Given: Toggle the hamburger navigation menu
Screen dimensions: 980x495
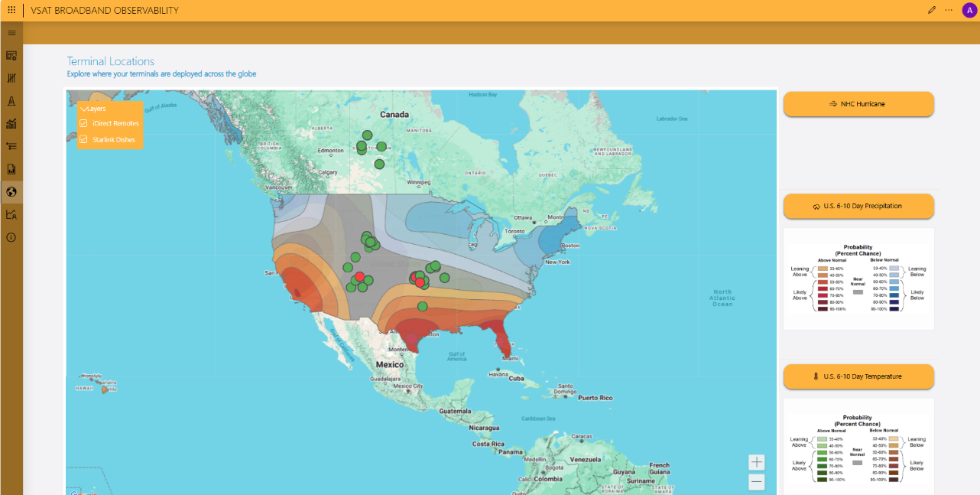Looking at the screenshot, I should (11, 33).
